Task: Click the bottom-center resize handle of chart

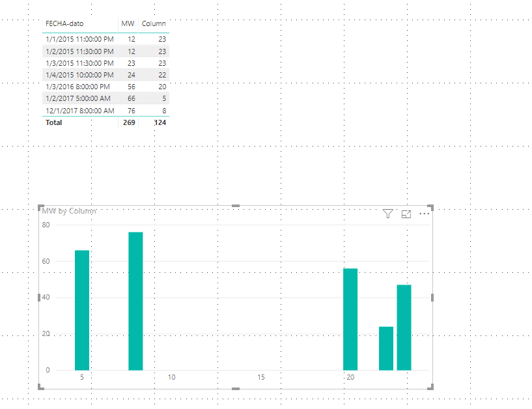Action: pyautogui.click(x=236, y=389)
